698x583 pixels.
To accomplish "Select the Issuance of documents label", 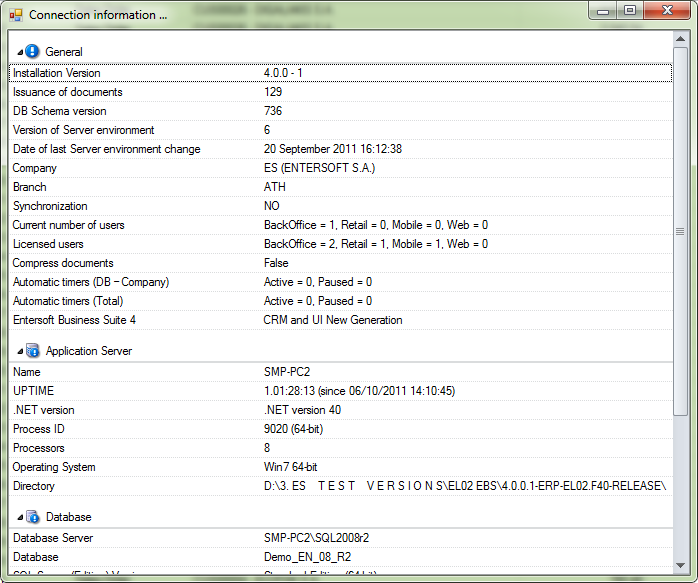I will (x=68, y=92).
